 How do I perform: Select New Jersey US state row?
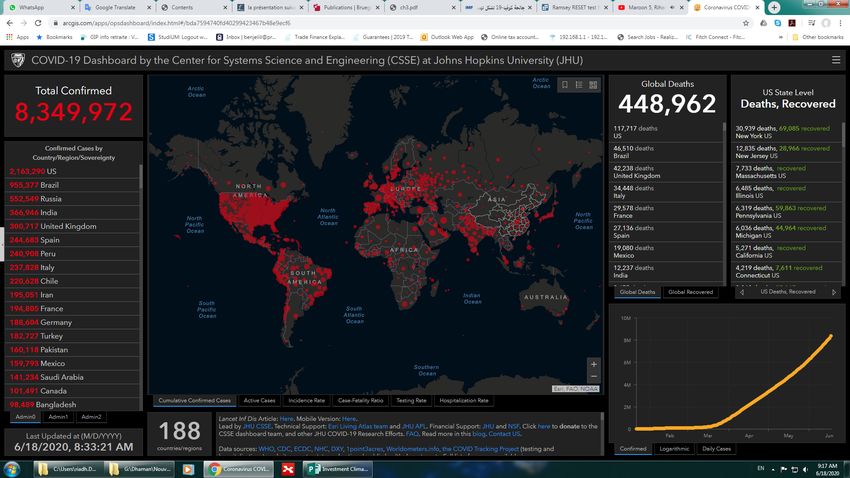(788, 152)
